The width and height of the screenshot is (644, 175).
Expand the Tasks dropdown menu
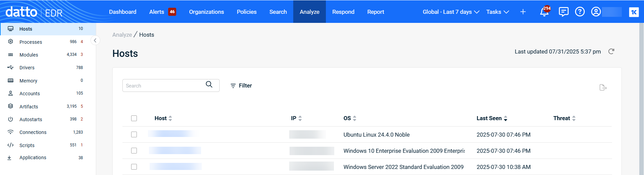tap(497, 12)
